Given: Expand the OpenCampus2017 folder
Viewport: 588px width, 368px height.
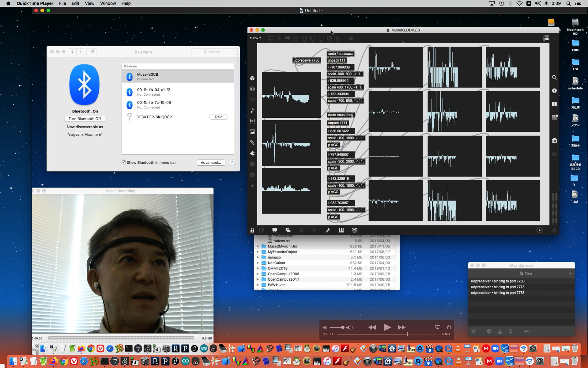Looking at the screenshot, I should click(x=258, y=279).
